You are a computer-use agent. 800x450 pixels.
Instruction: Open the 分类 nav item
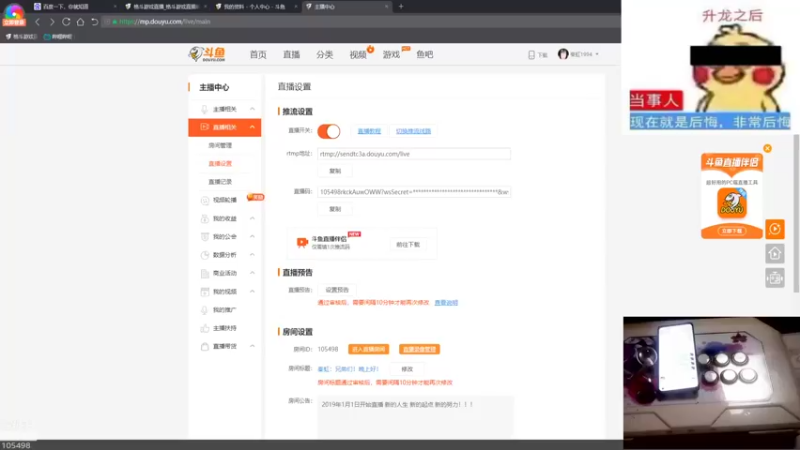(x=324, y=55)
